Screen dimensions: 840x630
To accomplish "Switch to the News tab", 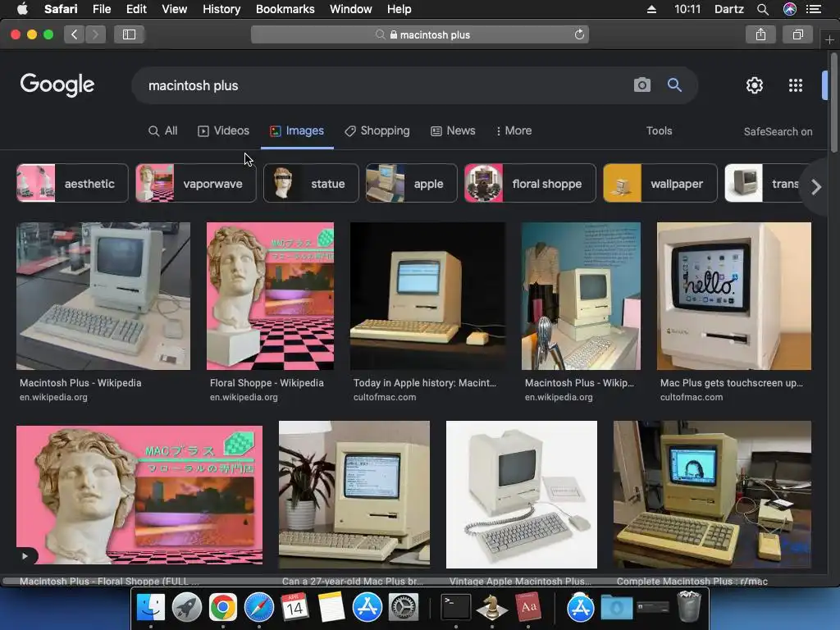I will tap(453, 130).
